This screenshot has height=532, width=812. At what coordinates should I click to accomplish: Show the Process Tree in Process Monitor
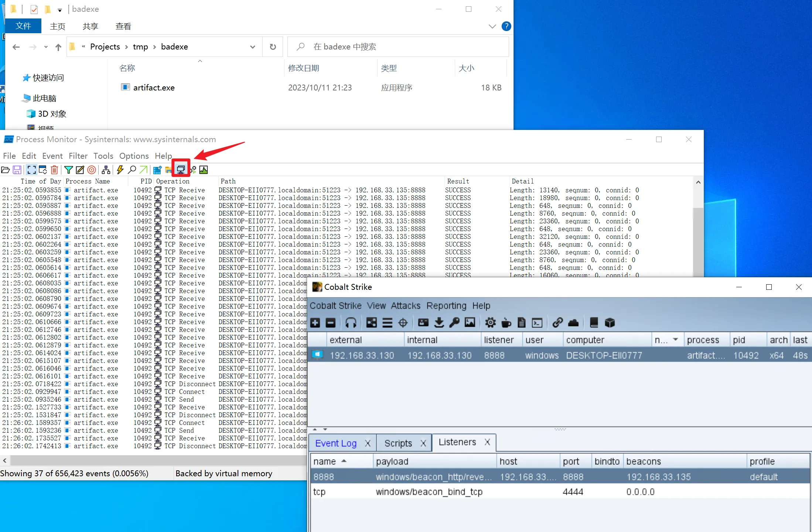point(106,169)
